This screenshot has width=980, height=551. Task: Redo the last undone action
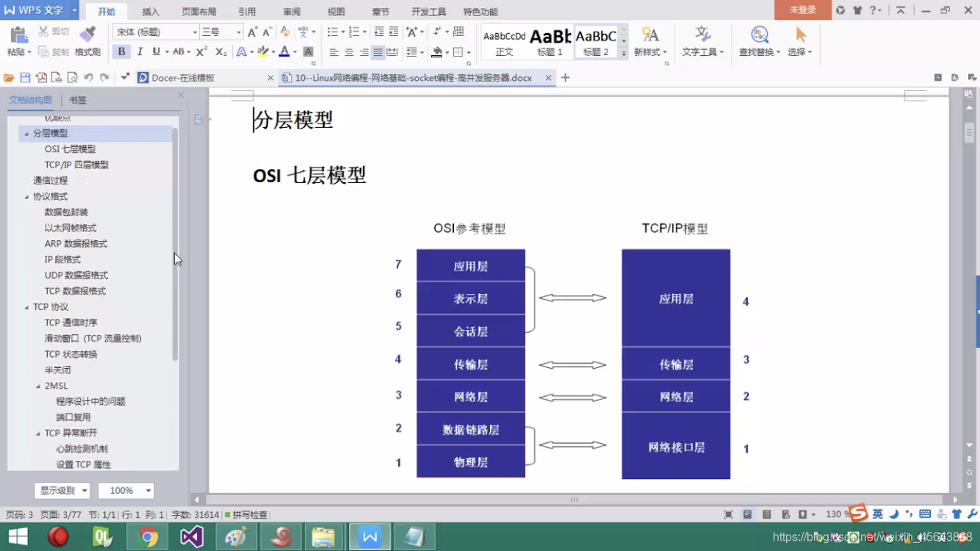pyautogui.click(x=104, y=77)
